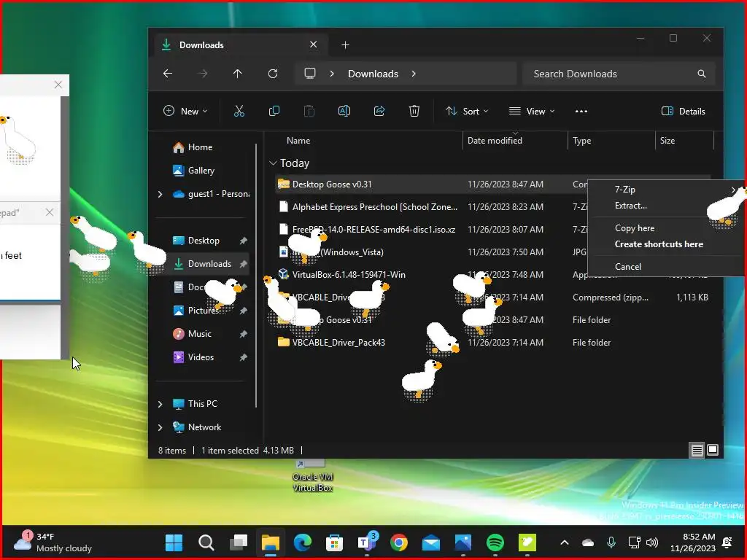Screen dimensions: 747x560
Task: Open the Sort dropdown
Action: [x=467, y=112]
